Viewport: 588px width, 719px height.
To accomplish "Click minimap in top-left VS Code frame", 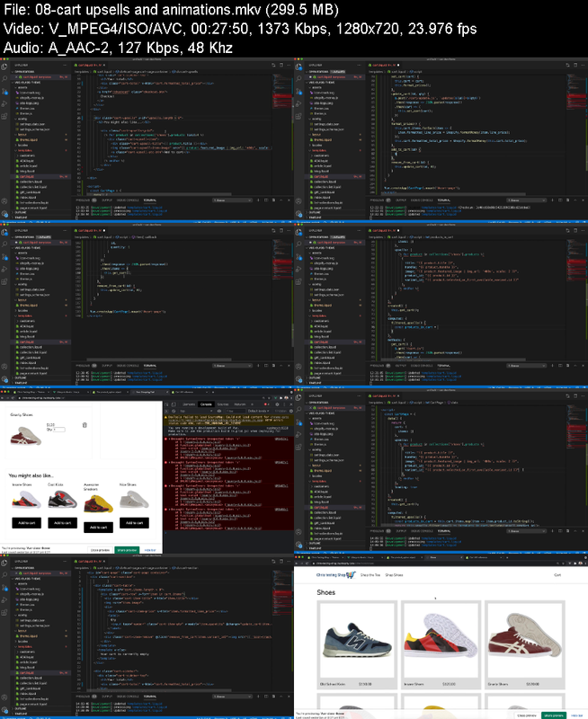I will click(282, 92).
